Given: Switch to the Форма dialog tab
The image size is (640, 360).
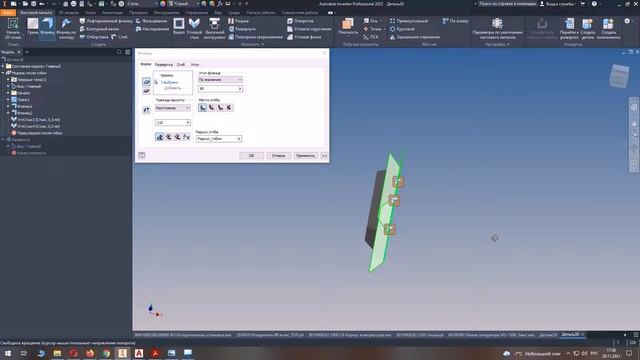Looking at the screenshot, I should [x=146, y=64].
